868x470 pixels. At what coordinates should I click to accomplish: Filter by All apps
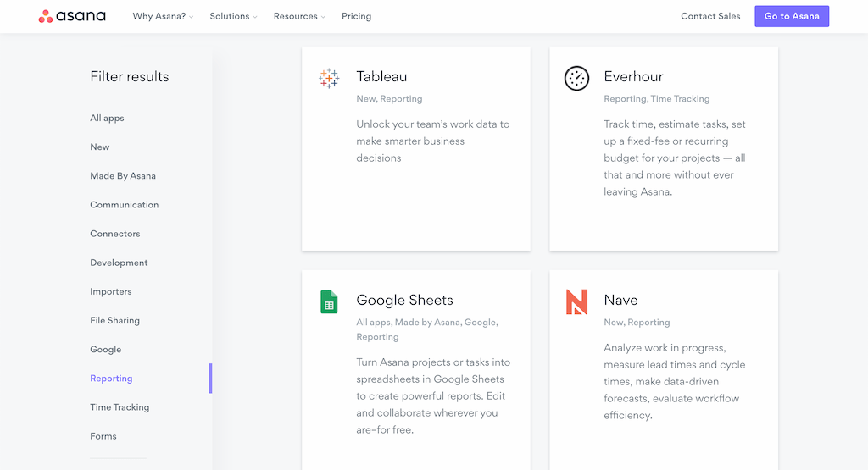107,118
